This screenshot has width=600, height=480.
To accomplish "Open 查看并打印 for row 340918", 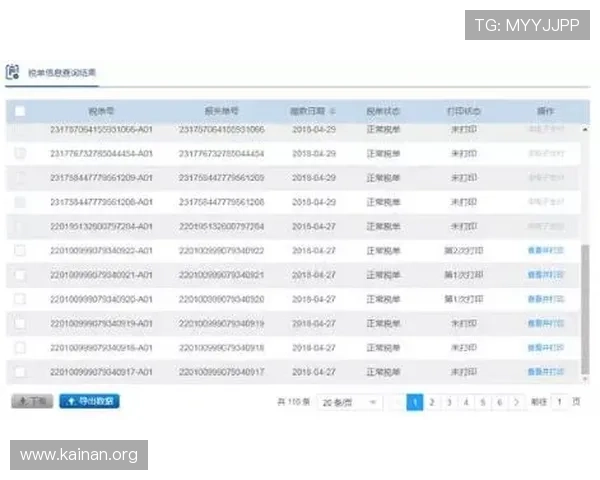I will click(546, 348).
